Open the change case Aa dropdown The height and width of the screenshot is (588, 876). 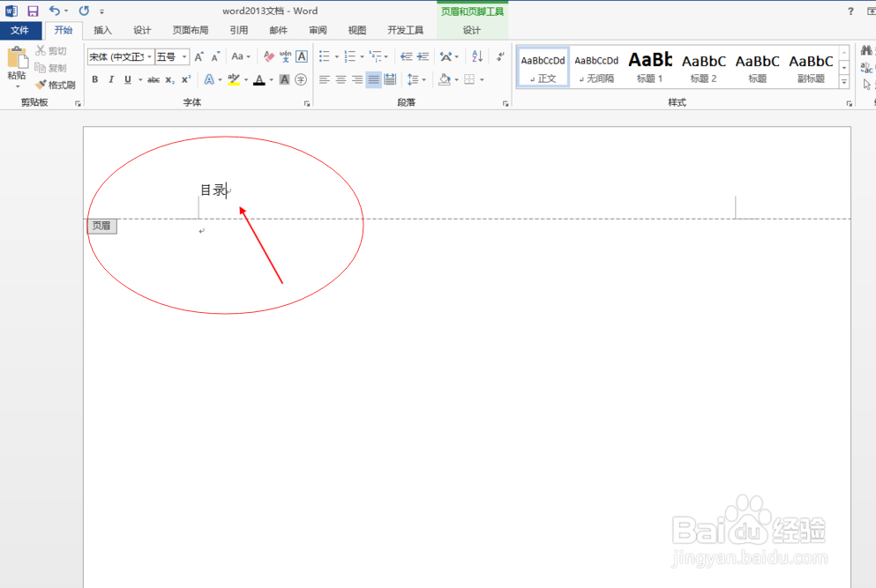pyautogui.click(x=241, y=56)
